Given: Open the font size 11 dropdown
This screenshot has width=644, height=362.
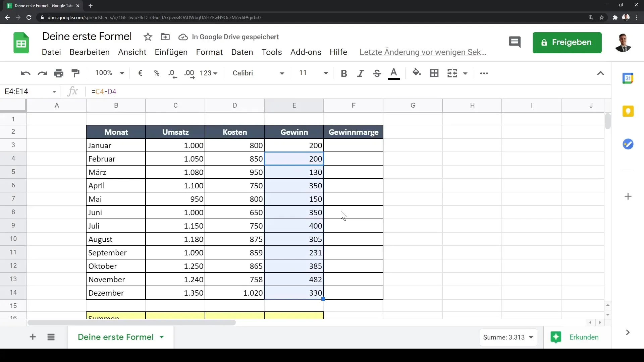Looking at the screenshot, I should [x=313, y=73].
